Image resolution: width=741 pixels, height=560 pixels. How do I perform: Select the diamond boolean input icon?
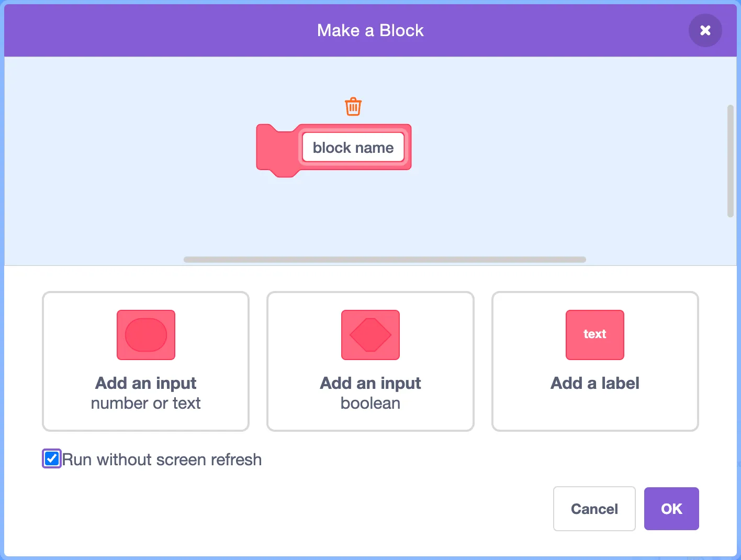[x=370, y=335]
